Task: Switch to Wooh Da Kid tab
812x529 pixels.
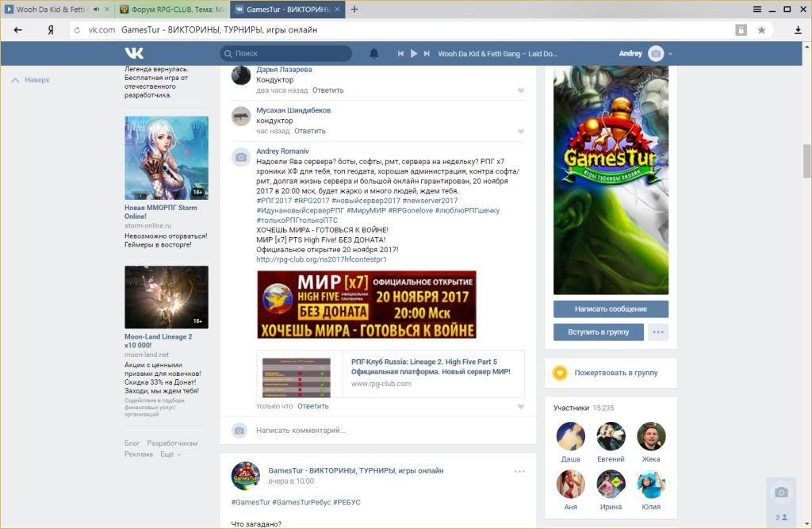Action: (51, 10)
